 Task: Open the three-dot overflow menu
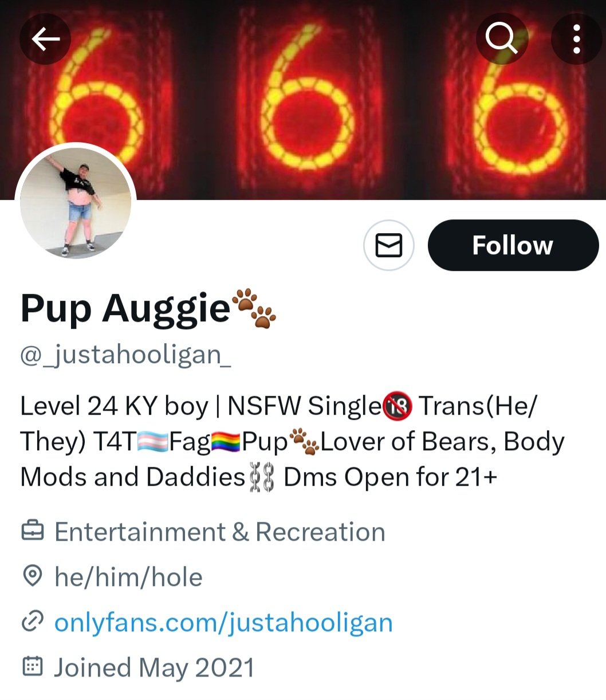pyautogui.click(x=576, y=39)
